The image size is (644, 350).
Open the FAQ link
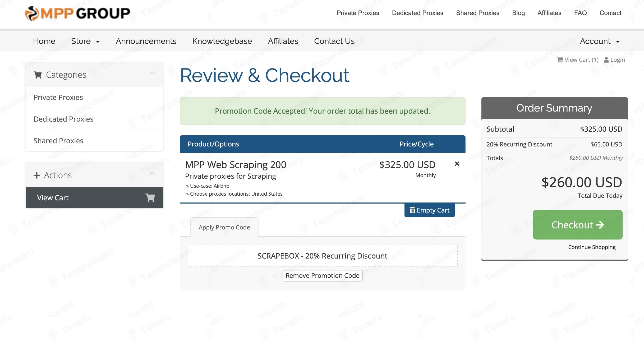pos(580,13)
